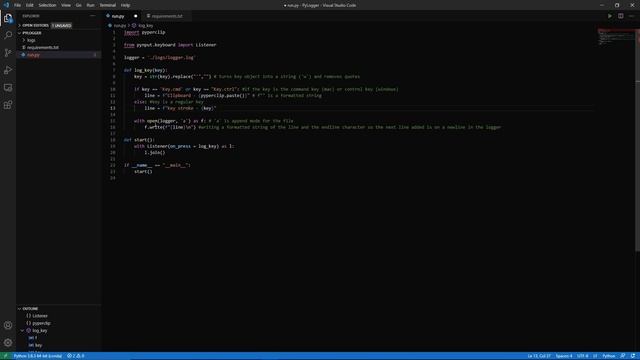
Task: Click the remote window status bar icon
Action: 5,356
